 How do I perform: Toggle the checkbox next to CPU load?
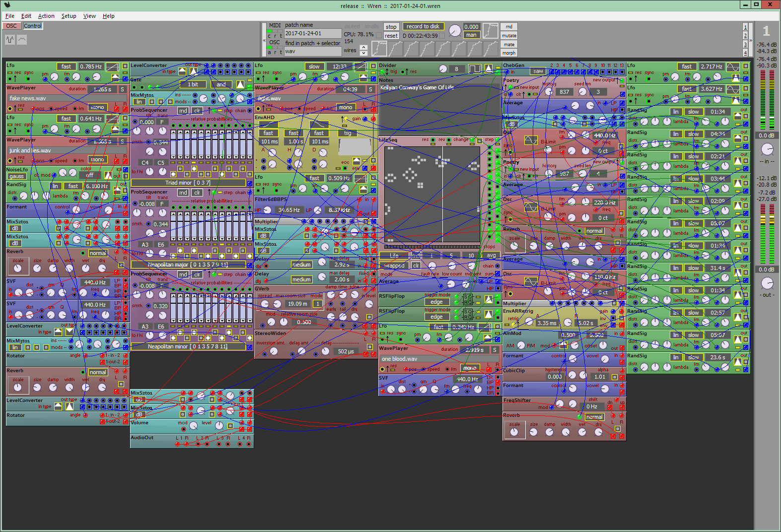coord(379,35)
